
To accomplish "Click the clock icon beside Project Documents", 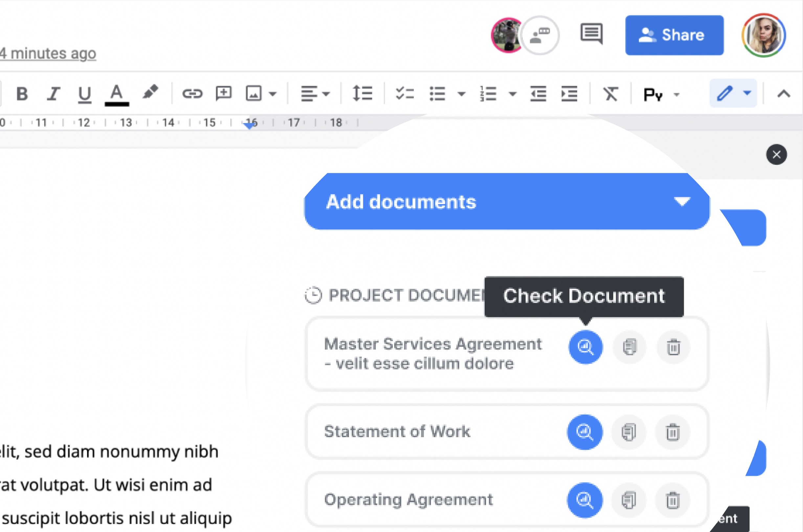I will tap(313, 295).
